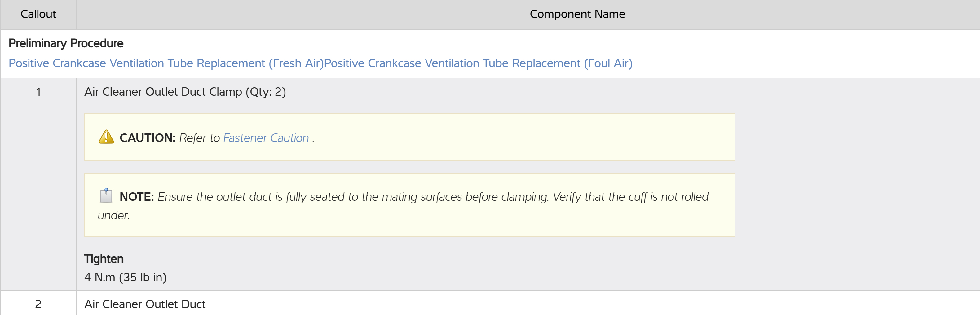
Task: Click the 'Refer to' text in caution box
Action: [199, 138]
